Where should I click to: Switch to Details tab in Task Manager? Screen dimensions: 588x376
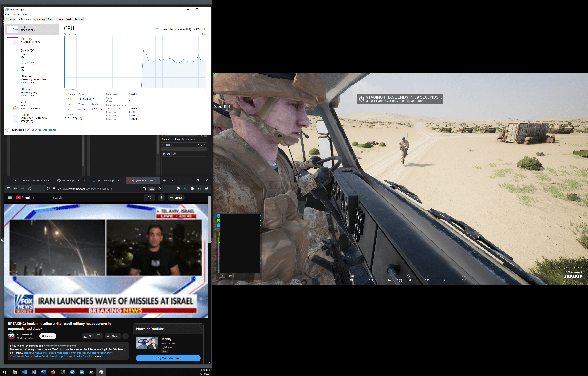click(x=69, y=19)
